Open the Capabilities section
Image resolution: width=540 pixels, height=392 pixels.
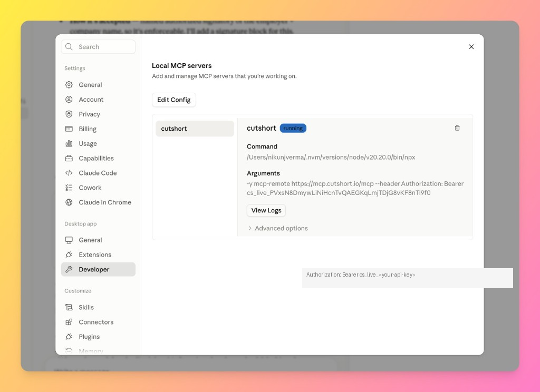pyautogui.click(x=98, y=158)
